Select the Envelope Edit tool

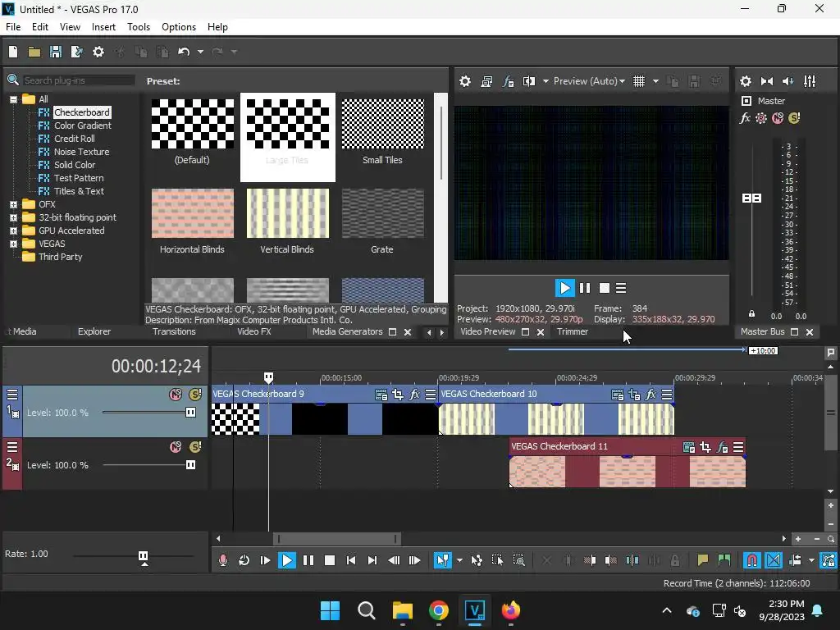pos(477,560)
